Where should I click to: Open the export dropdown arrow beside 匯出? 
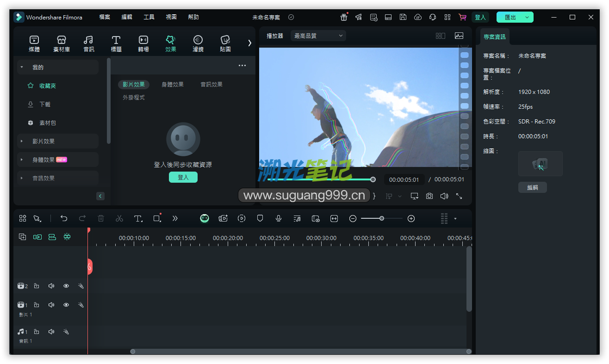(x=527, y=17)
